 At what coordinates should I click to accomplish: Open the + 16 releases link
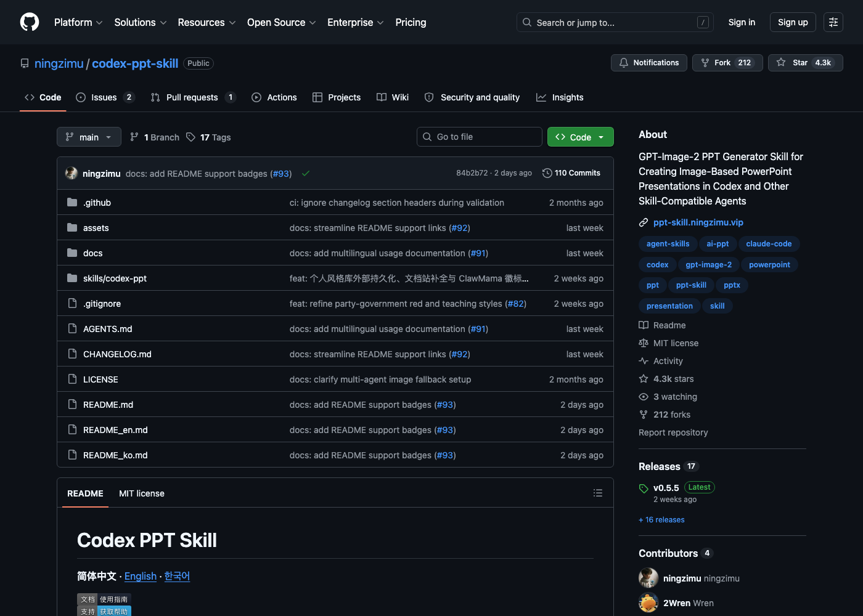click(x=661, y=520)
